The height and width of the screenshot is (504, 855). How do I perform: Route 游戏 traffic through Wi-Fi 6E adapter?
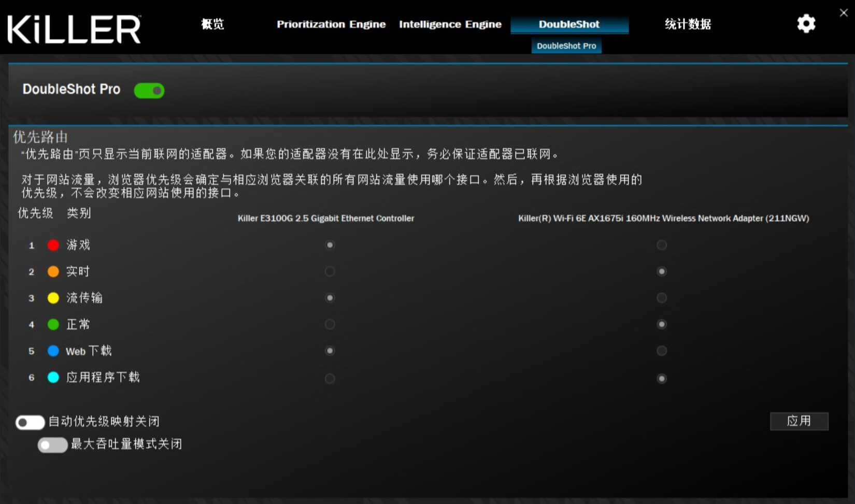click(x=662, y=245)
